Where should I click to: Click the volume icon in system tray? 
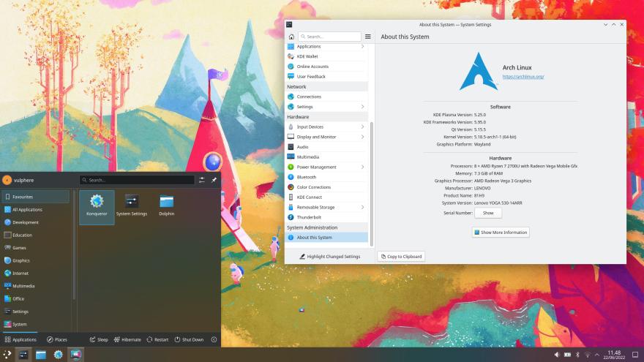[x=557, y=355]
